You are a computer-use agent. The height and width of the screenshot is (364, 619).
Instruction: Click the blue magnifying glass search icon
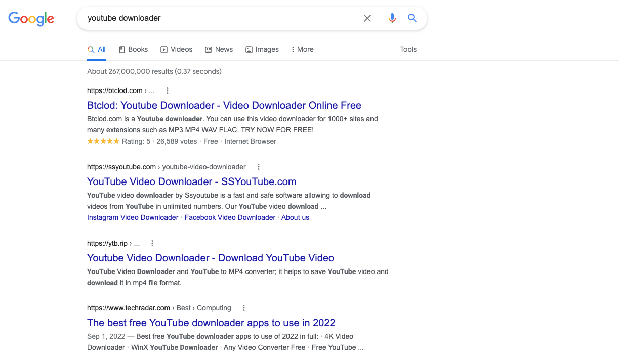click(x=411, y=18)
